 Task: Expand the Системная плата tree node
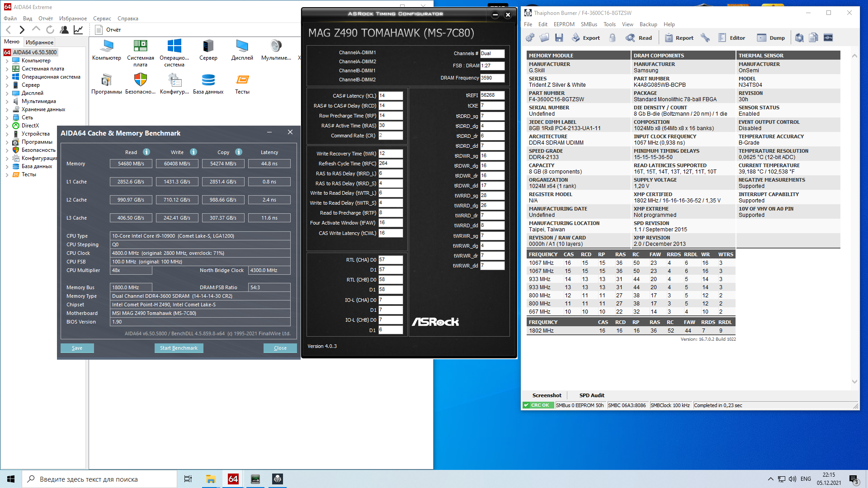pyautogui.click(x=7, y=69)
